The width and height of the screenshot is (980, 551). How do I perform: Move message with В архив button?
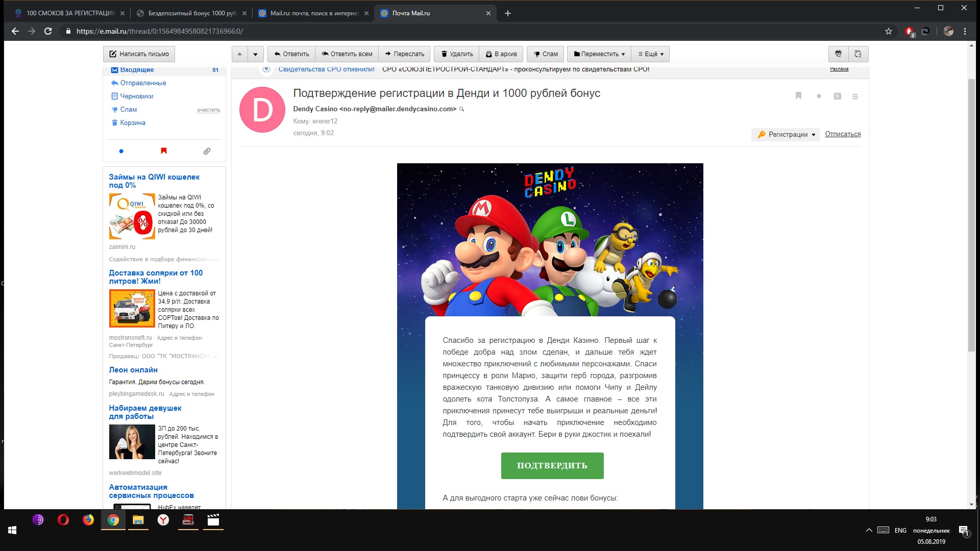(x=501, y=54)
